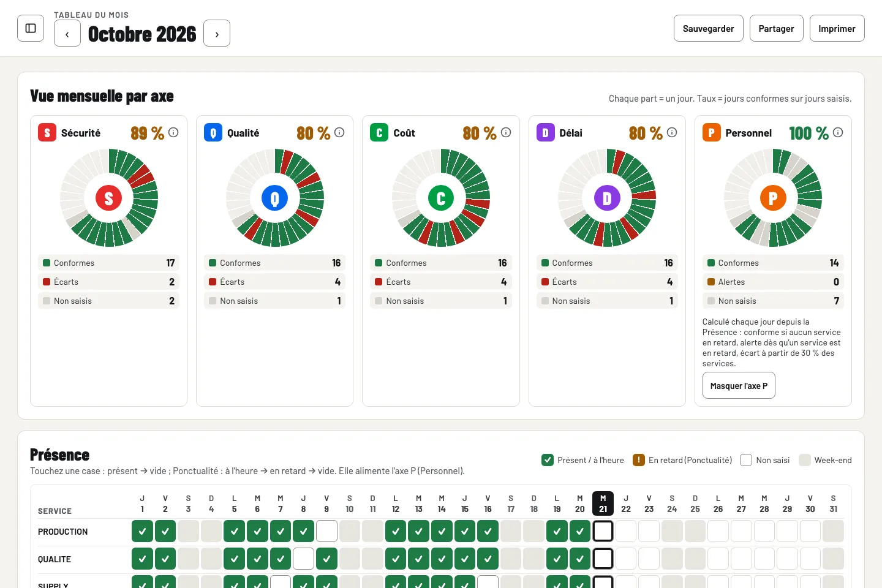Toggle PRODUCTION presence for empty day 9
The height and width of the screenshot is (588, 882).
(x=326, y=531)
